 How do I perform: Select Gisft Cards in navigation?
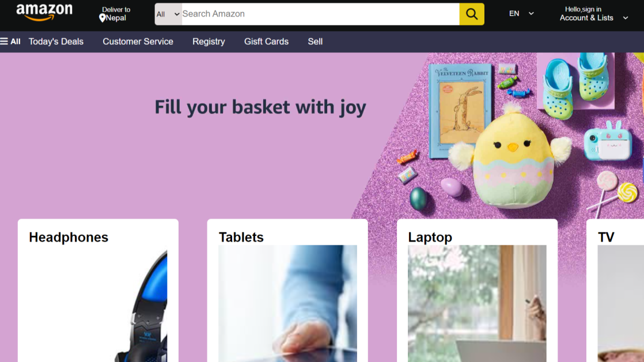(266, 41)
